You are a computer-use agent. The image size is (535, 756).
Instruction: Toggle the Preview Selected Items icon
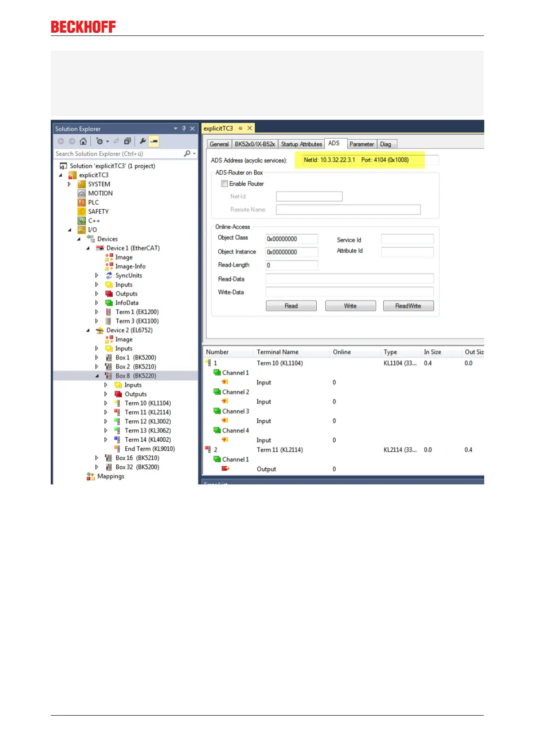pyautogui.click(x=154, y=141)
